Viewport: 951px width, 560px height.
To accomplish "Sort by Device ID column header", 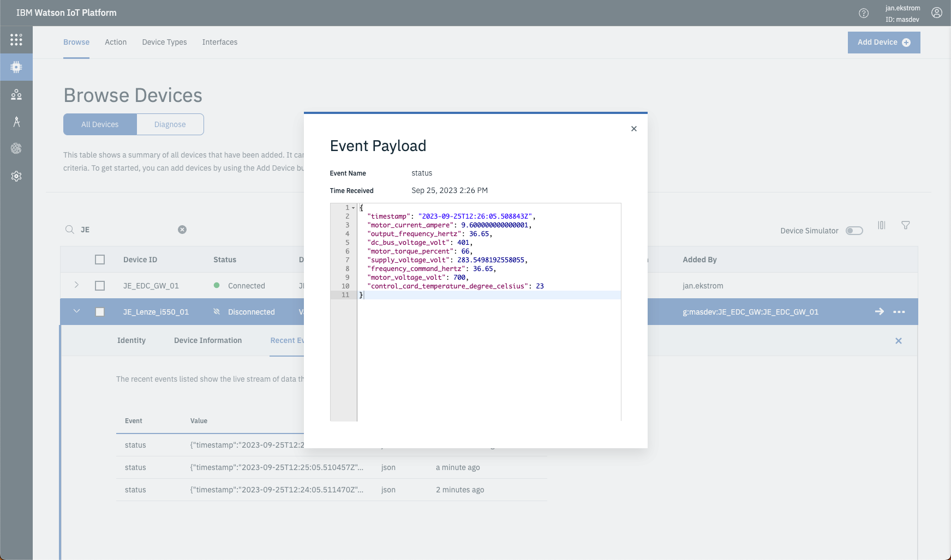I will click(140, 260).
